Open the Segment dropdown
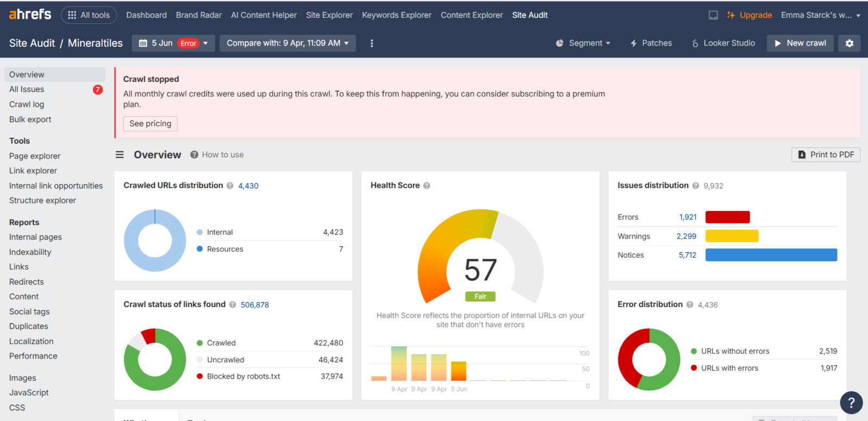 point(583,43)
